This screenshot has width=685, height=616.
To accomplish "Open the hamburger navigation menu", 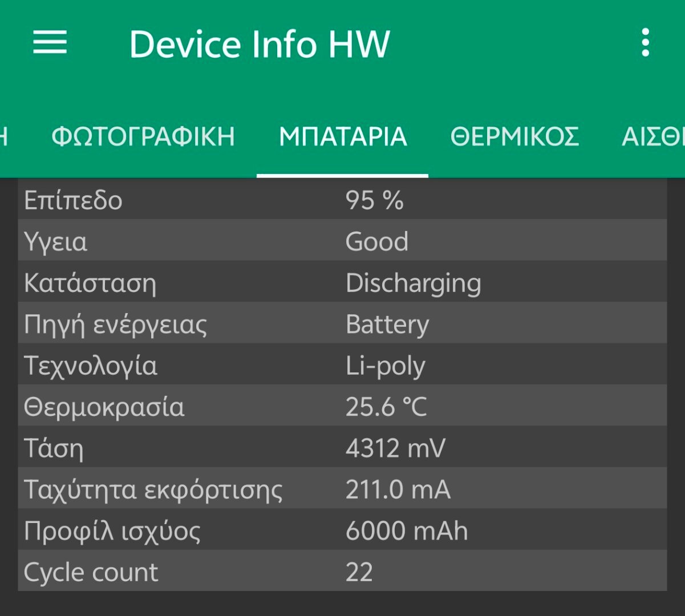I will point(50,43).
